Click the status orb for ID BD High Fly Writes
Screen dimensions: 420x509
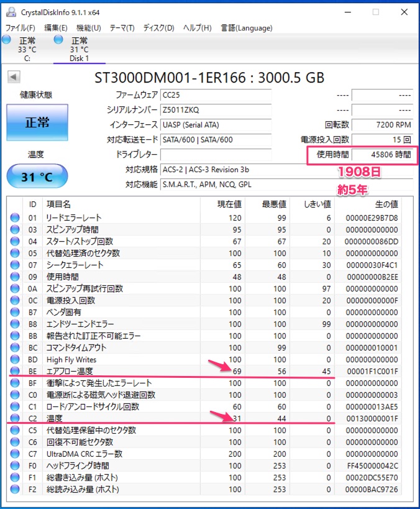(x=15, y=359)
